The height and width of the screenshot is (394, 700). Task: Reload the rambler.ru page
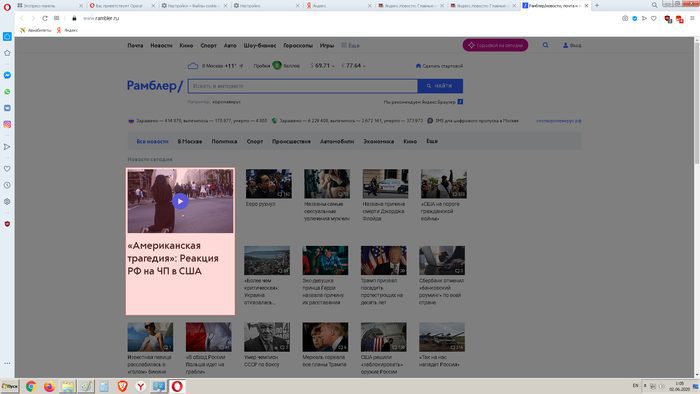tap(45, 18)
